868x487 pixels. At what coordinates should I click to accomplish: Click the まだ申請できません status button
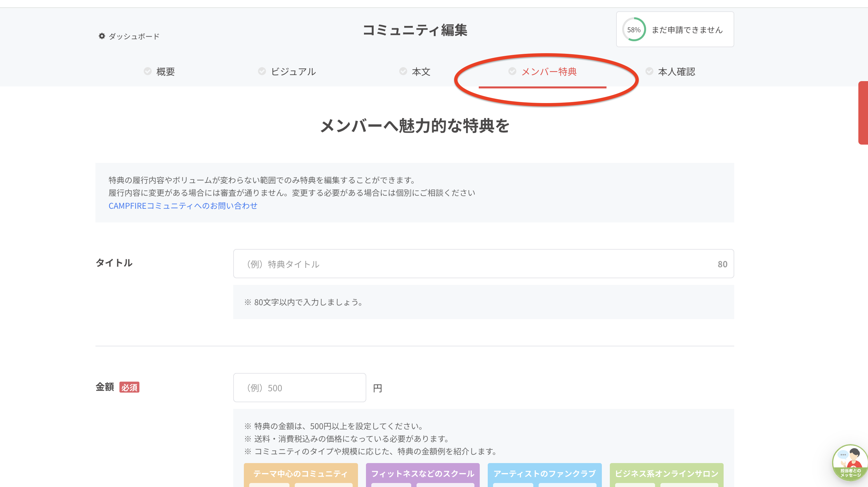687,30
